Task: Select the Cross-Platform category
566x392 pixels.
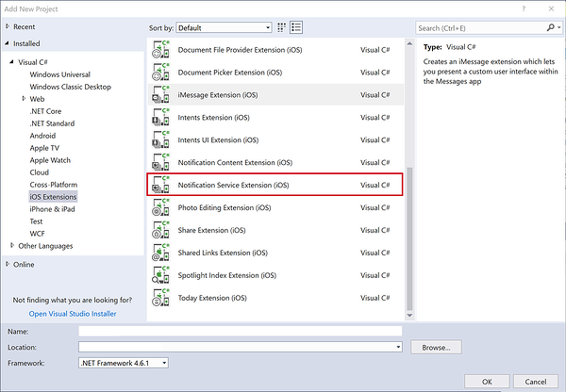Action: pos(54,185)
